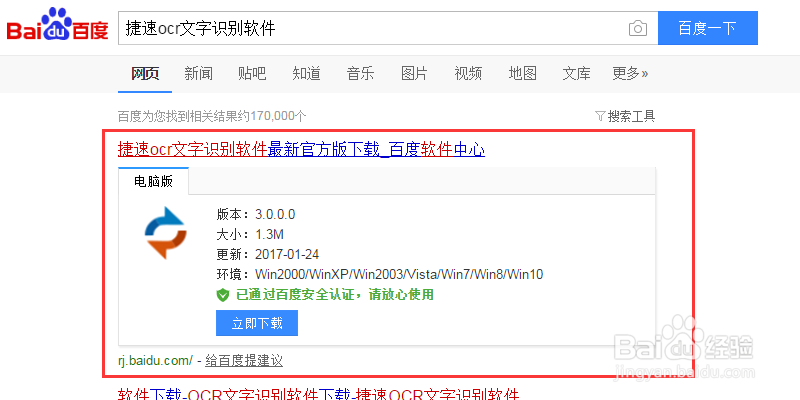Go to the 知道 tab
This screenshot has width=800, height=400.
[x=306, y=74]
